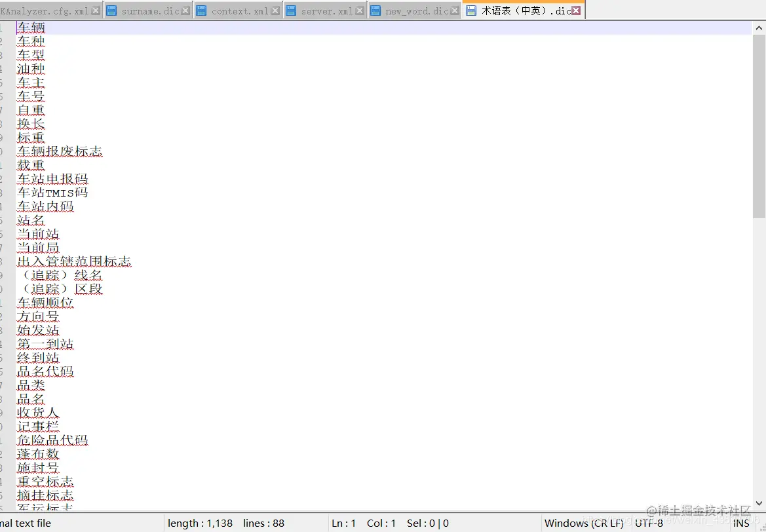Click the save icon on server.xml tab
Viewport: 766px width, 532px height.
pyautogui.click(x=290, y=10)
